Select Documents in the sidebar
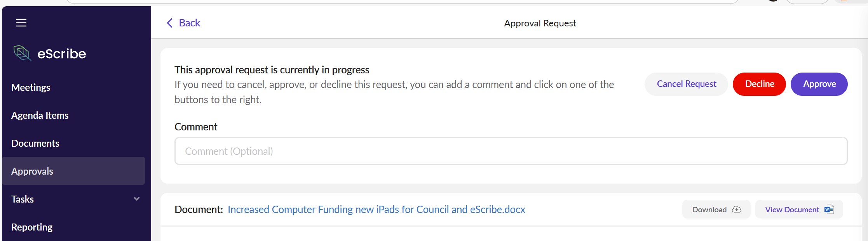The height and width of the screenshot is (241, 868). coord(35,144)
